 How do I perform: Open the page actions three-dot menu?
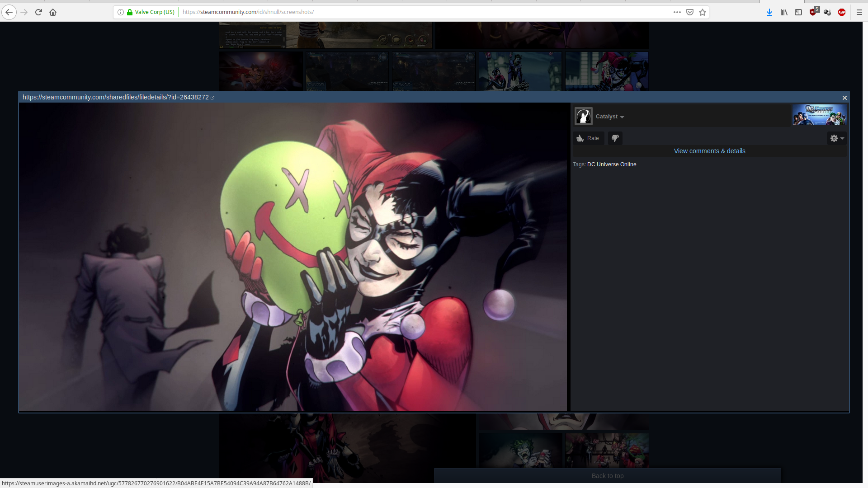677,12
